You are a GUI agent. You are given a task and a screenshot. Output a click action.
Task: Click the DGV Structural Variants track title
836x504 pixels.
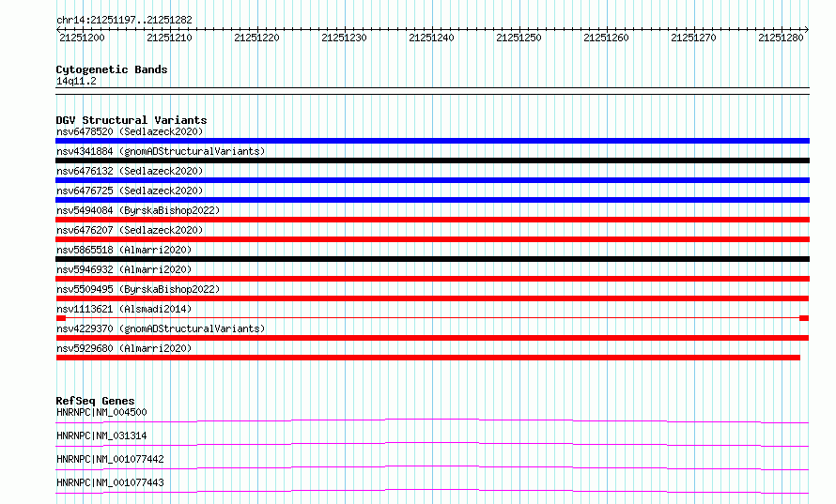132,120
